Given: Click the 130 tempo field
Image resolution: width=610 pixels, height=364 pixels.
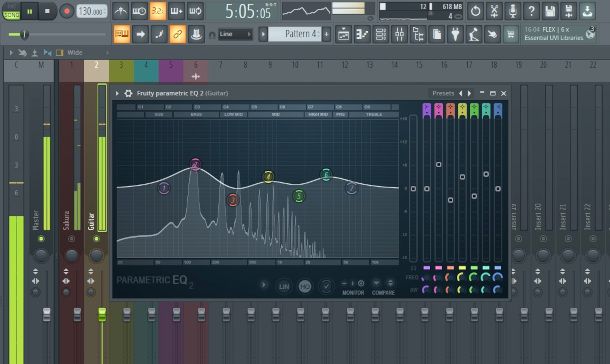Looking at the screenshot, I should [91, 11].
